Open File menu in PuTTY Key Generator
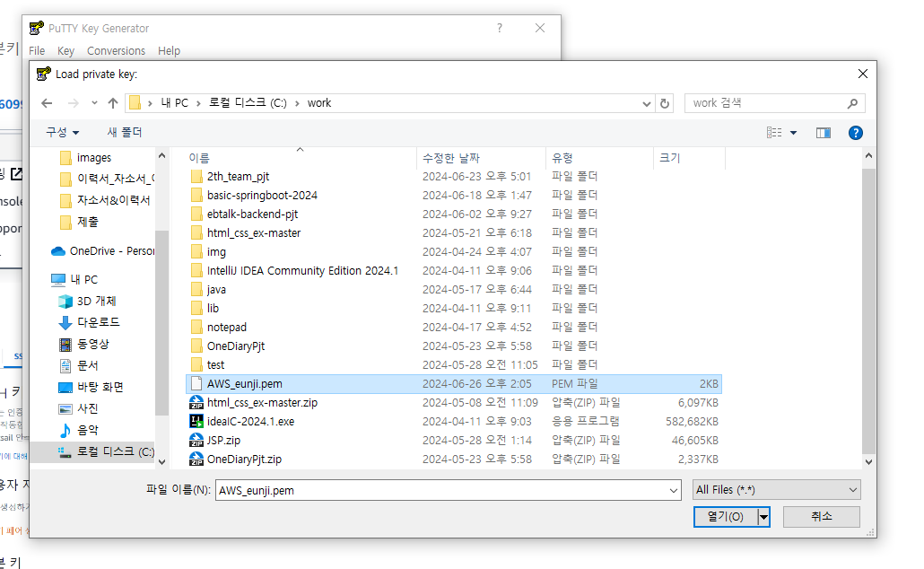This screenshot has height=569, width=924. point(37,51)
